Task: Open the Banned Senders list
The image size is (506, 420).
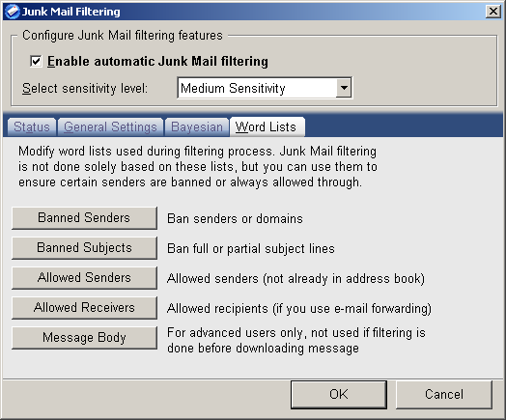Action: pos(85,218)
